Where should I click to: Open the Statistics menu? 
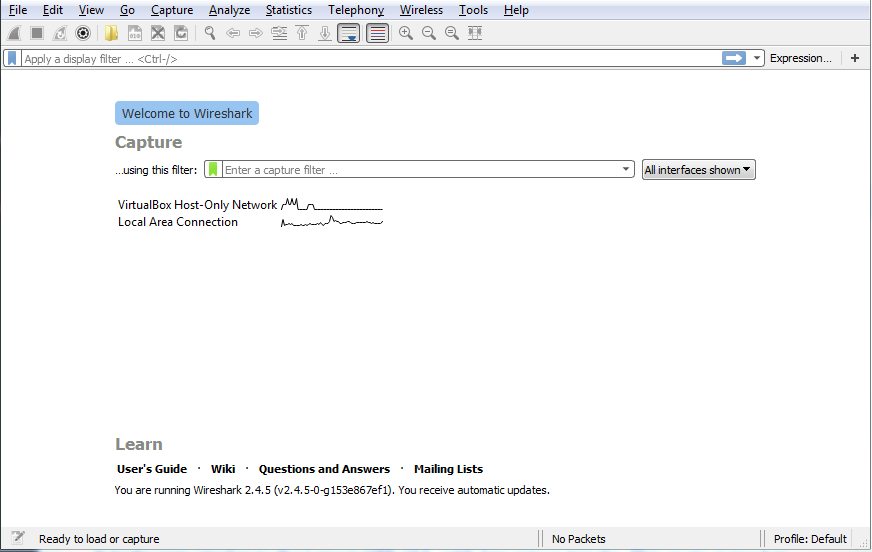pyautogui.click(x=289, y=10)
